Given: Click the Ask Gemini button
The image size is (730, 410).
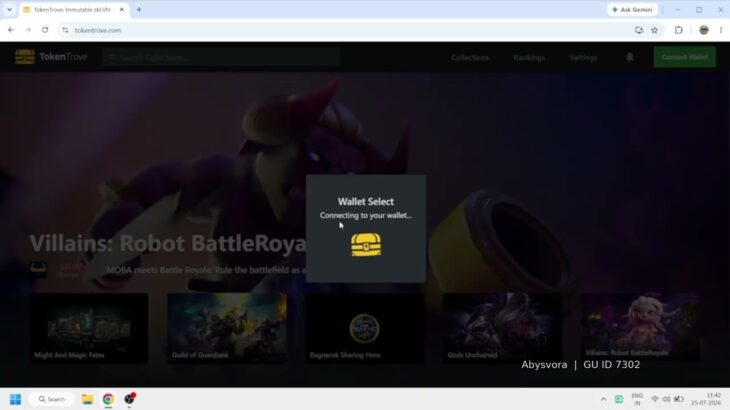Looking at the screenshot, I should coord(632,10).
